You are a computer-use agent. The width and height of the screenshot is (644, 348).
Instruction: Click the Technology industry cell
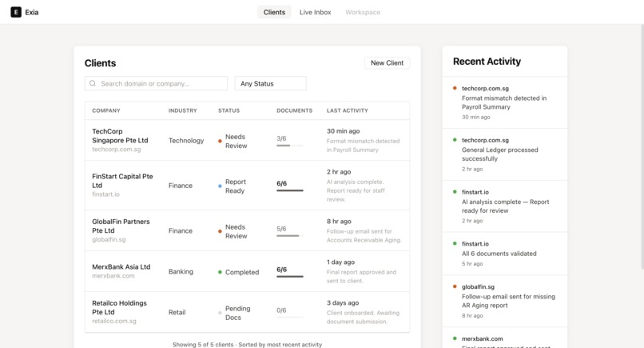tap(186, 141)
